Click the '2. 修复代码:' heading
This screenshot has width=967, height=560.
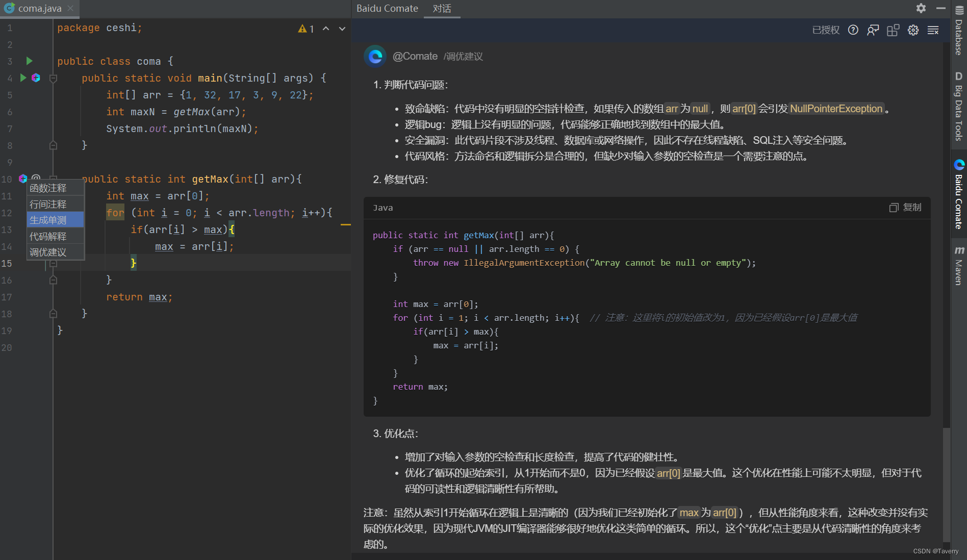(400, 180)
